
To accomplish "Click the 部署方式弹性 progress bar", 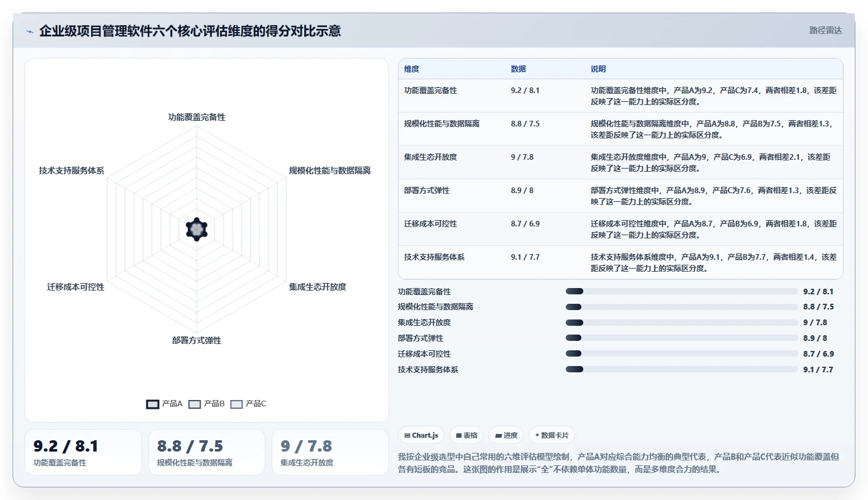I will click(682, 338).
